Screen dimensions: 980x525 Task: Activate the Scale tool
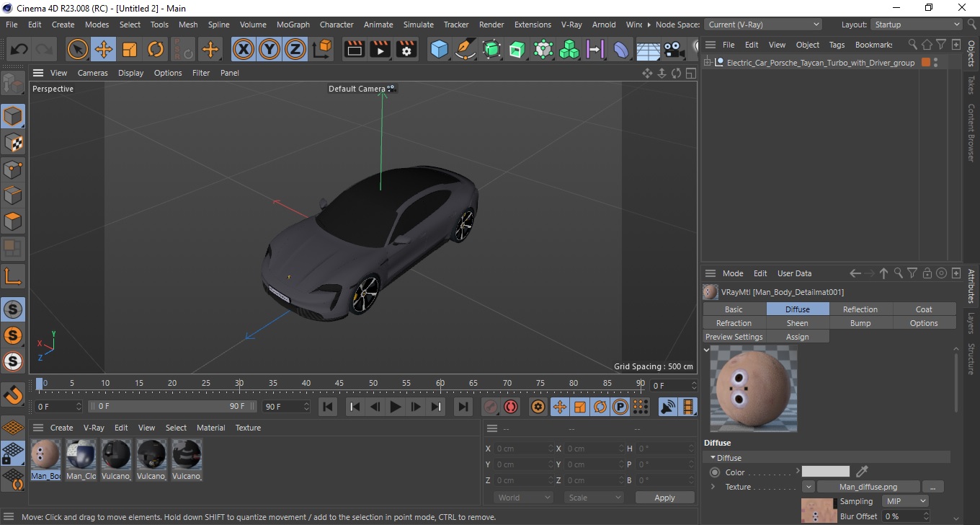130,49
